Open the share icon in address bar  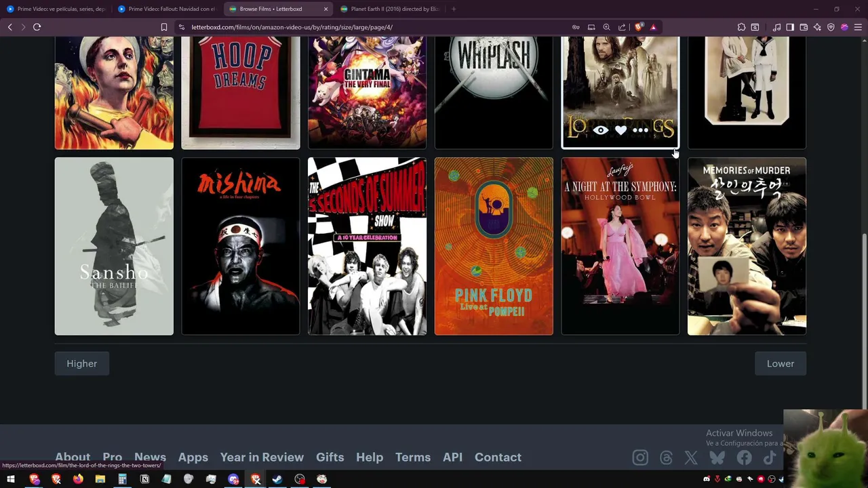click(622, 27)
